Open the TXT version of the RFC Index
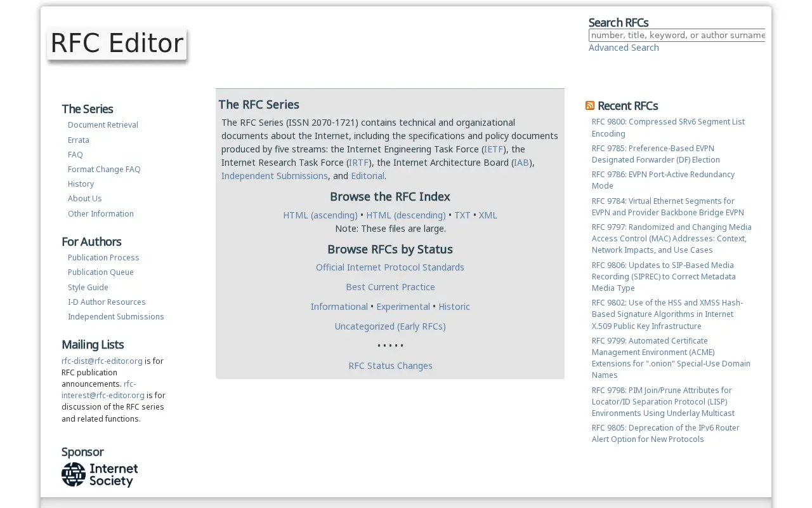Image resolution: width=812 pixels, height=508 pixels. click(x=462, y=215)
